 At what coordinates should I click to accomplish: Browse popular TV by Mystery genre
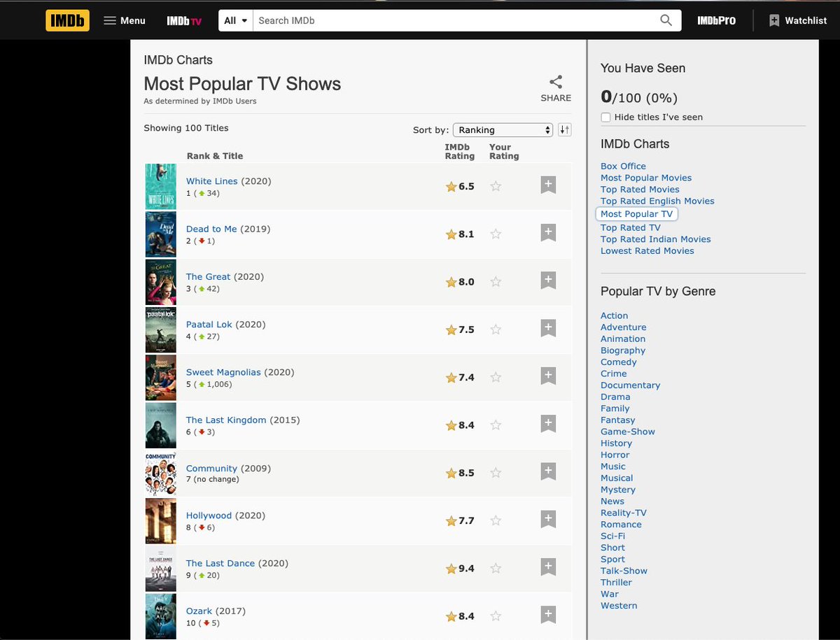[x=618, y=490]
